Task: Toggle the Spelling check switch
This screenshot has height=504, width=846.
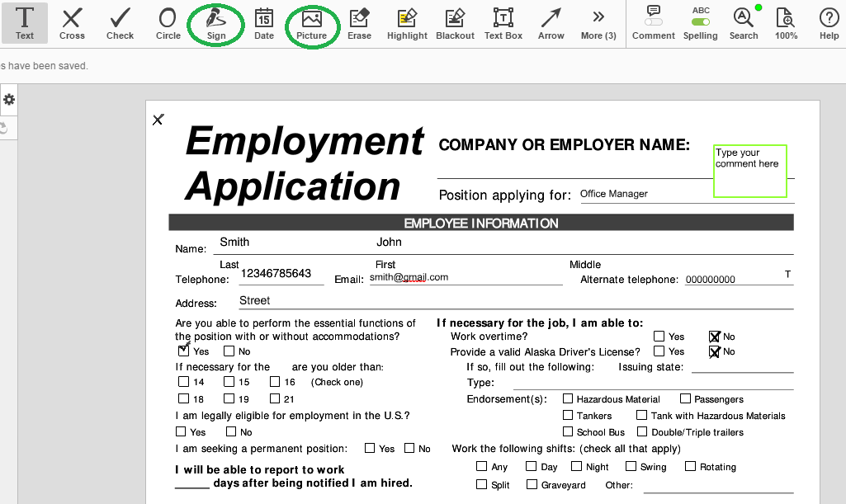Action: 700,22
